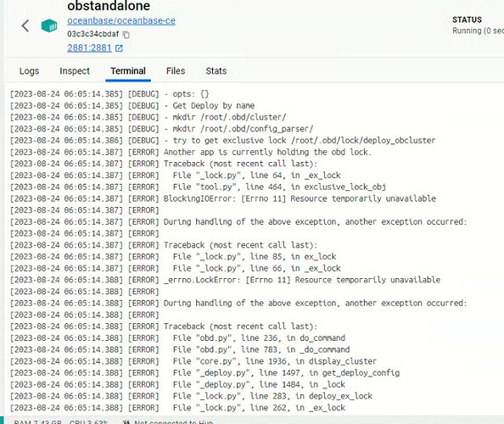Screen dimensions: 504x424
Task: Click the obstandalone container name
Action: [109, 6]
